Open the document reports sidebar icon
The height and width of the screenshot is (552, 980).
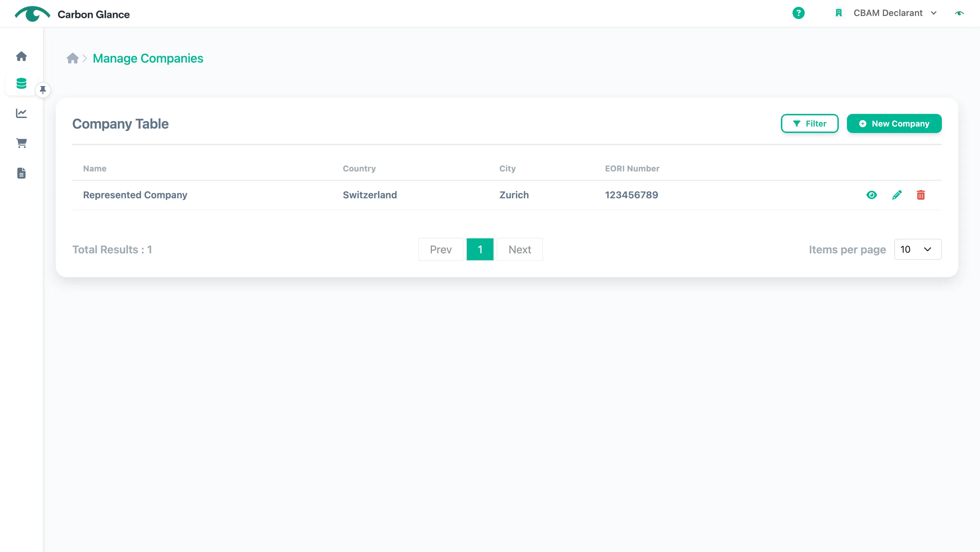[x=21, y=173]
